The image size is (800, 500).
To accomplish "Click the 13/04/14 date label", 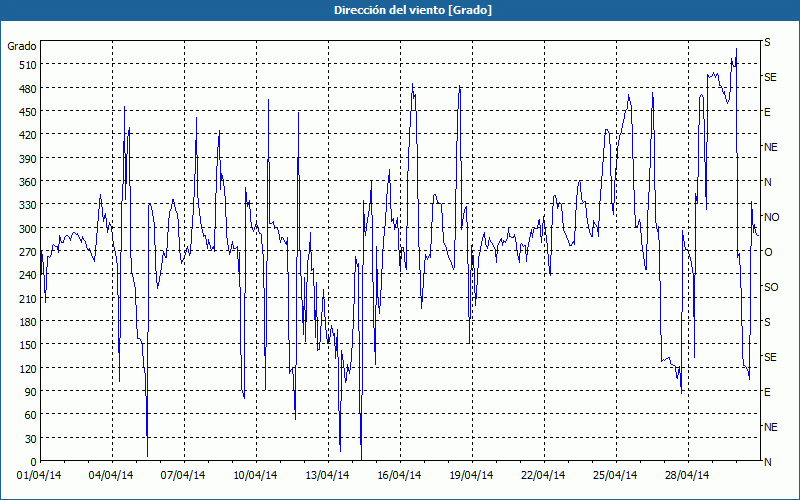I will tap(327, 475).
